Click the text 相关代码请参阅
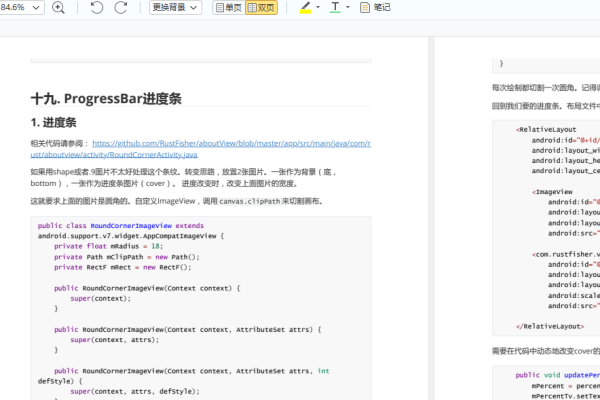 (57, 144)
